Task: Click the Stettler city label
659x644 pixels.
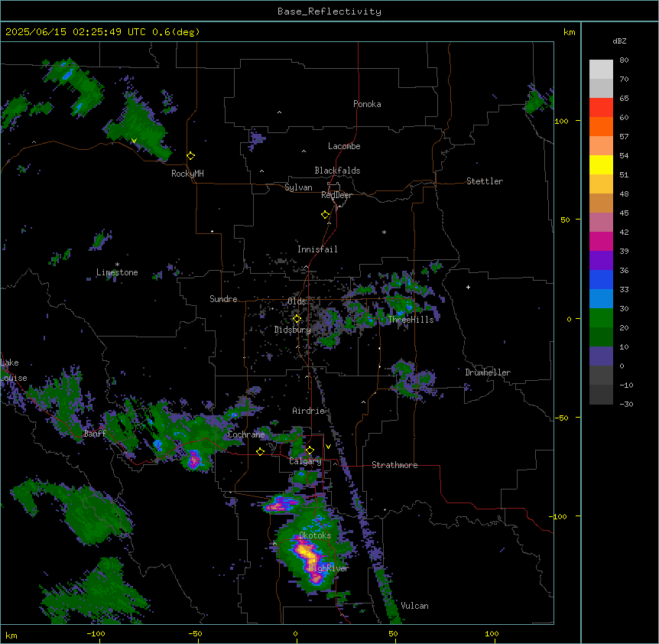Action: (x=485, y=181)
